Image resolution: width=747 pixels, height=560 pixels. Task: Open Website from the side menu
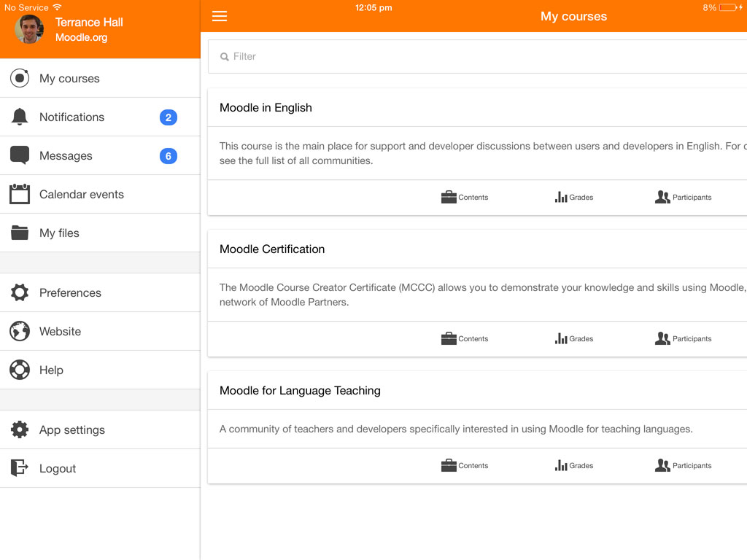[100, 331]
